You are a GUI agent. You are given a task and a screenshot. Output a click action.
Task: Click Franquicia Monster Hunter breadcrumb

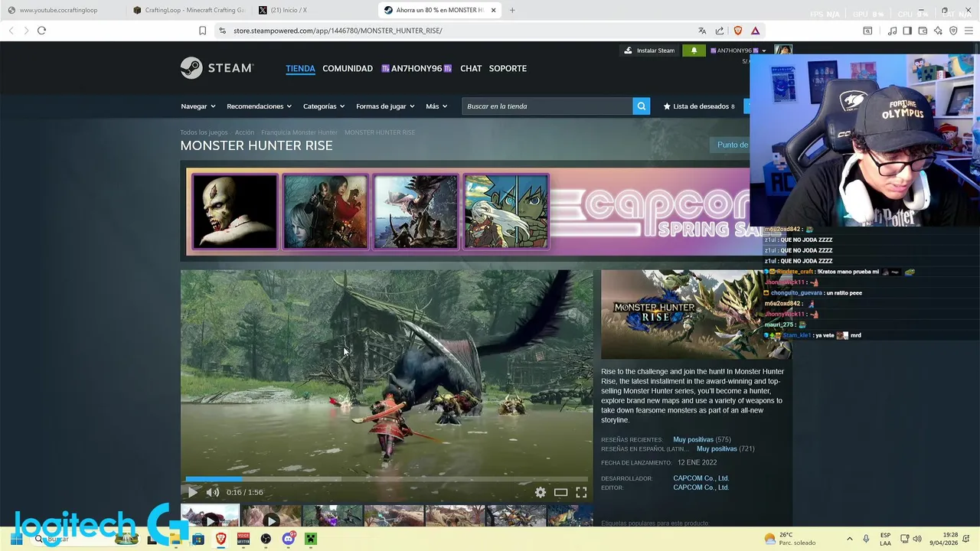[x=299, y=132]
